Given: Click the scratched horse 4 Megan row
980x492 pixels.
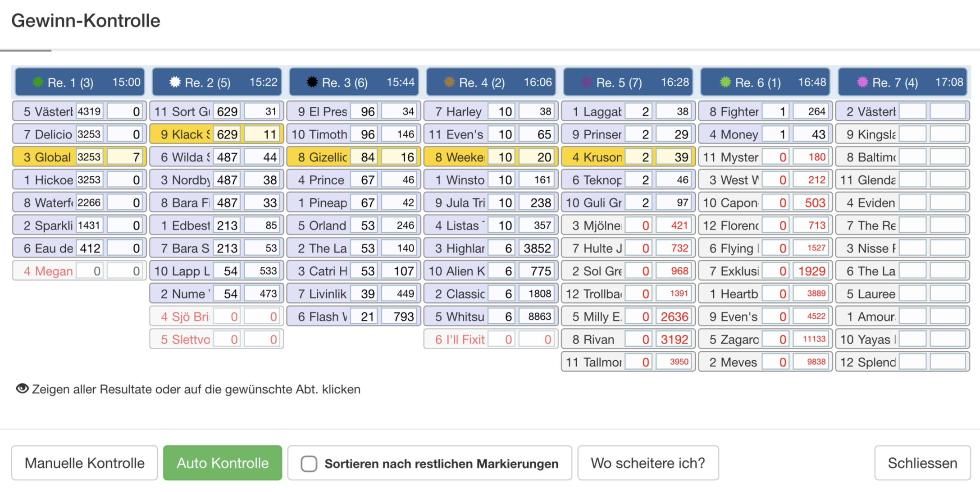Looking at the screenshot, I should [79, 271].
